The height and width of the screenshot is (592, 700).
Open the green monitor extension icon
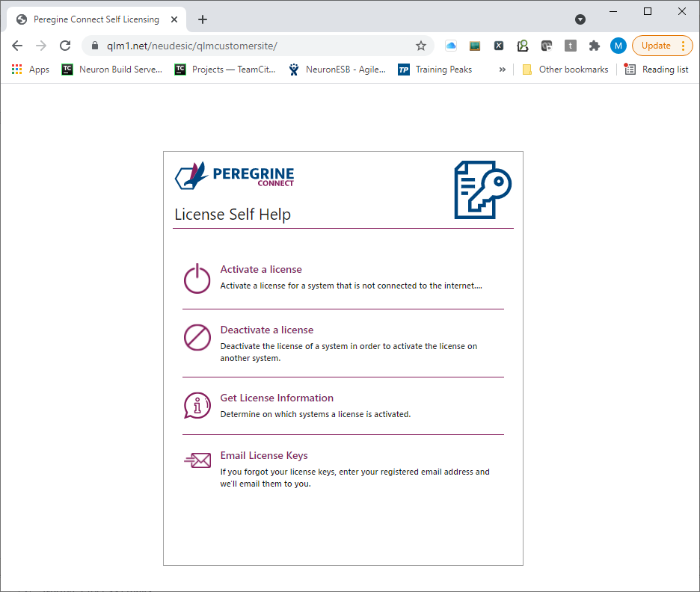tap(475, 46)
